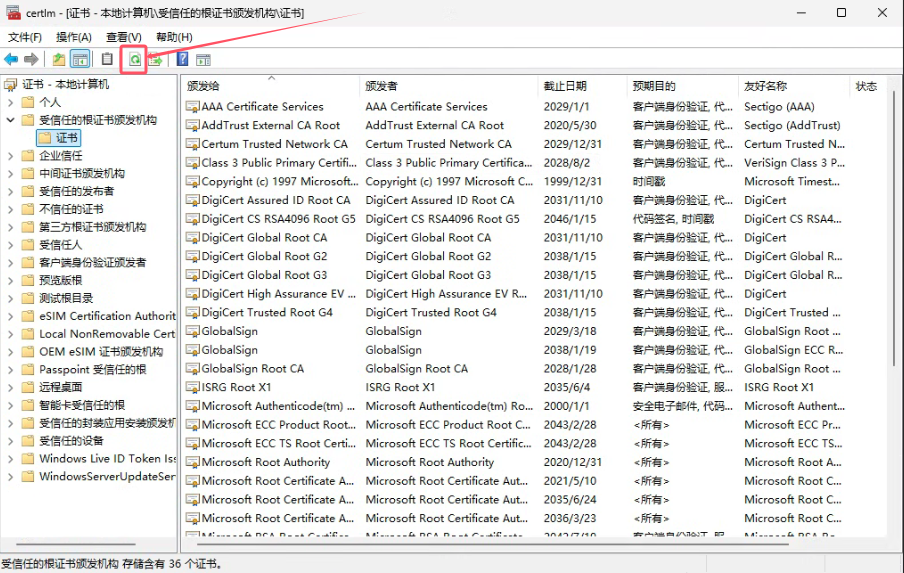904x573 pixels.
Task: Expand the 个人 folder in tree
Action: pos(10,102)
